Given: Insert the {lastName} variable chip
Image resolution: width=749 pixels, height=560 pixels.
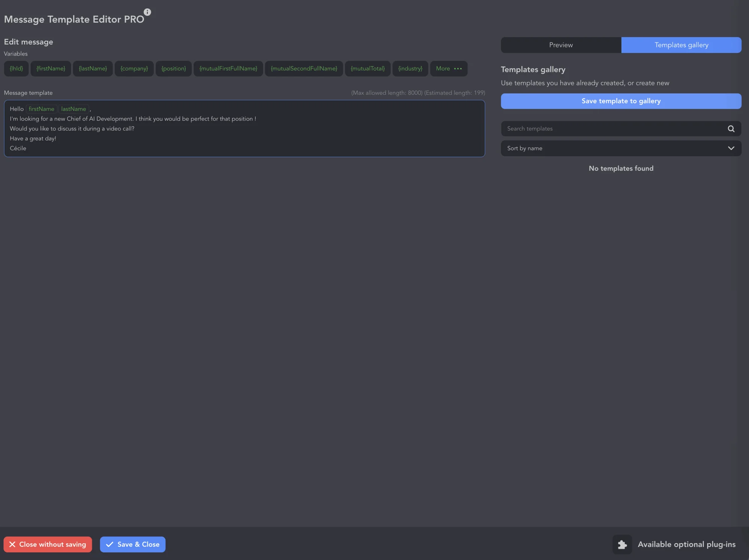Looking at the screenshot, I should point(93,69).
